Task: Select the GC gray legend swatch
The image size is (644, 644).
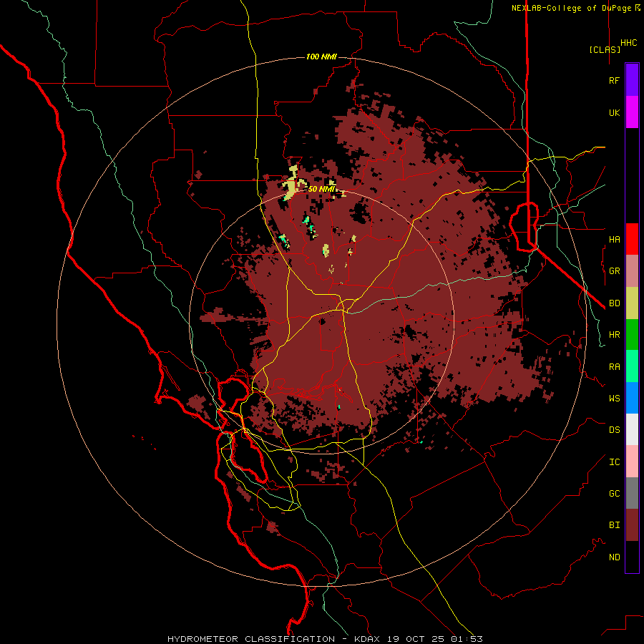Action: (632, 493)
